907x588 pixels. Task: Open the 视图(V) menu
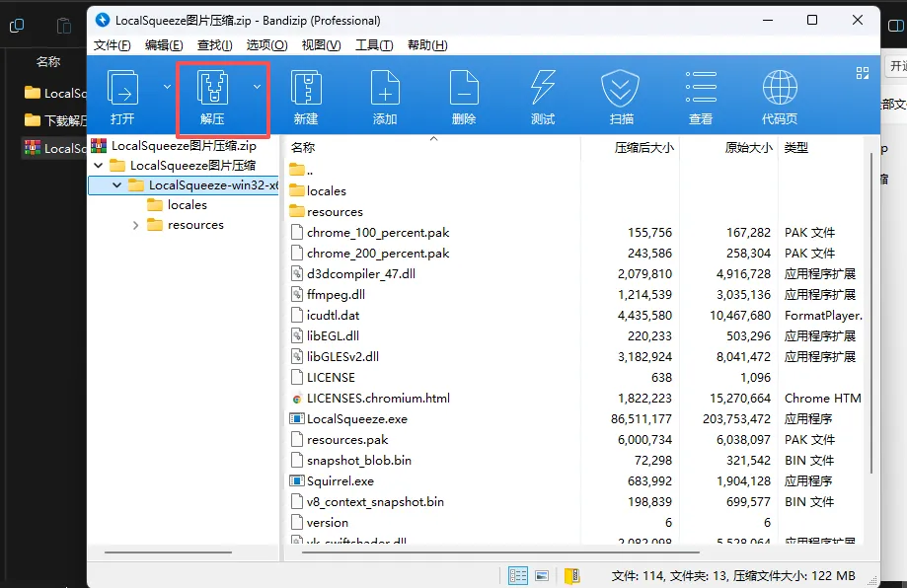(x=321, y=45)
